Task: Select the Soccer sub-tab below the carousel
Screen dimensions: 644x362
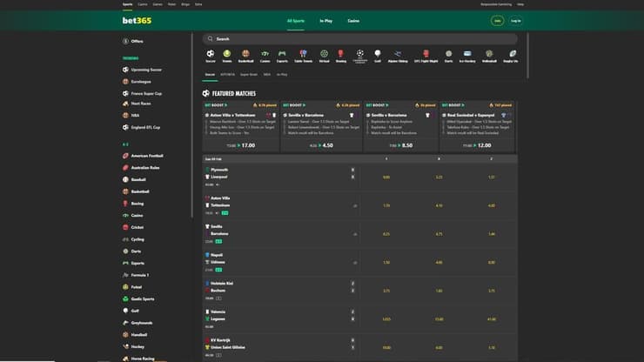Action: [210, 74]
